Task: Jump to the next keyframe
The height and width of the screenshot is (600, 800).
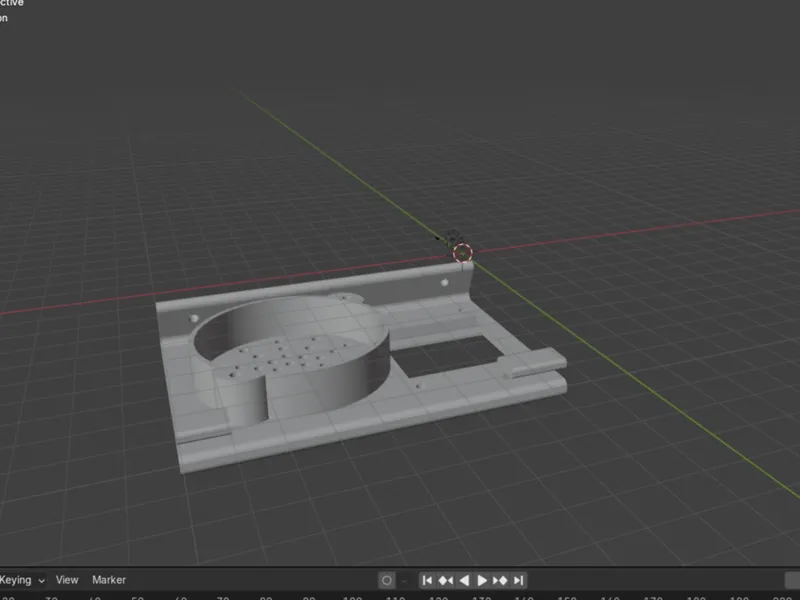Action: (500, 581)
